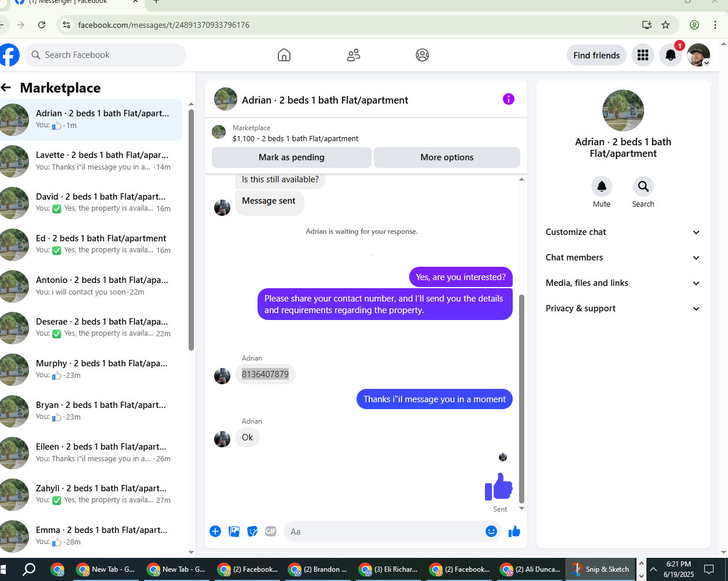This screenshot has height=581, width=728.
Task: Click the 'Yes, are you interested?' message
Action: pyautogui.click(x=461, y=277)
